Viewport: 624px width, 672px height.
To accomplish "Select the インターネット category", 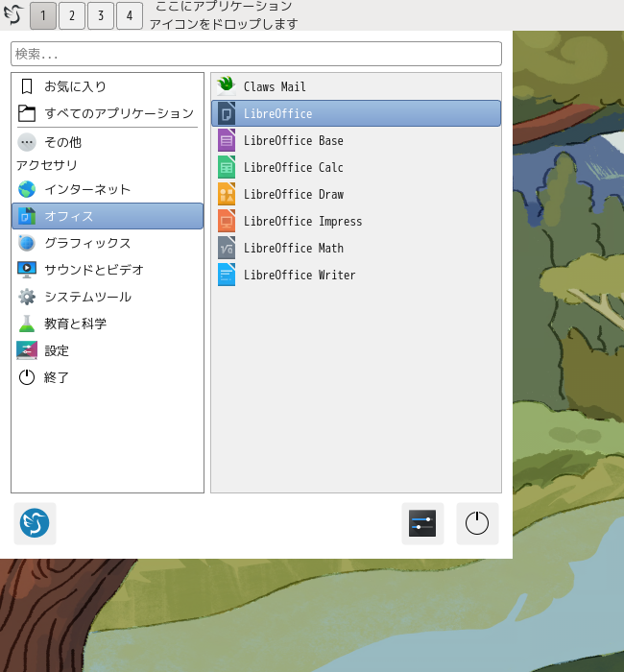I will (x=108, y=189).
